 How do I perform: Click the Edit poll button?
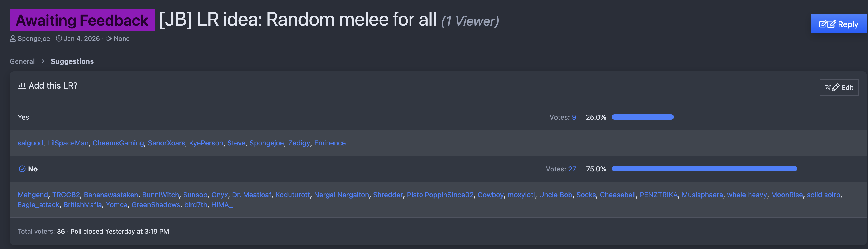tap(839, 88)
